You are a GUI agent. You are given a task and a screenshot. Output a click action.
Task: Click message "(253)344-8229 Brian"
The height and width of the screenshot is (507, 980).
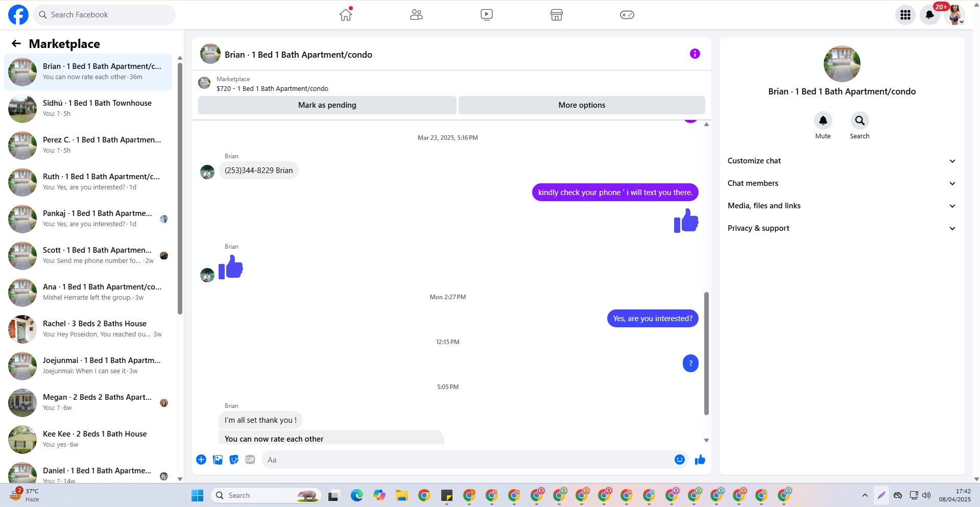258,171
